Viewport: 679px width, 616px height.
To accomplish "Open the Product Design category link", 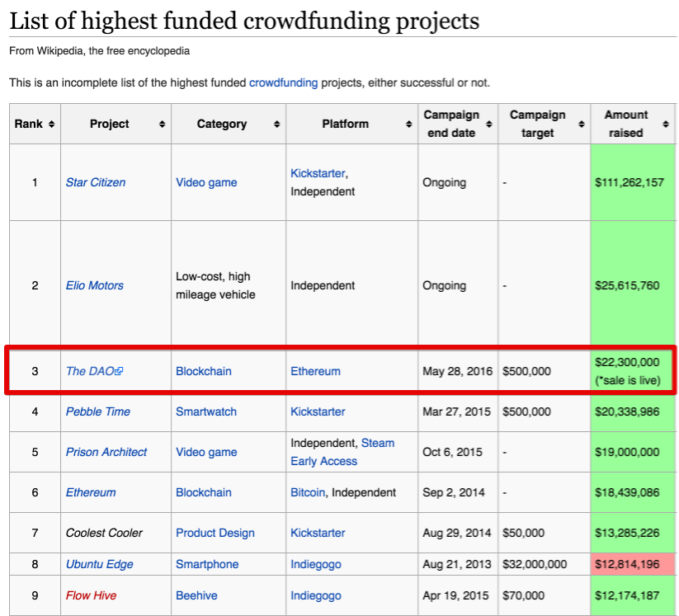I will 215,533.
